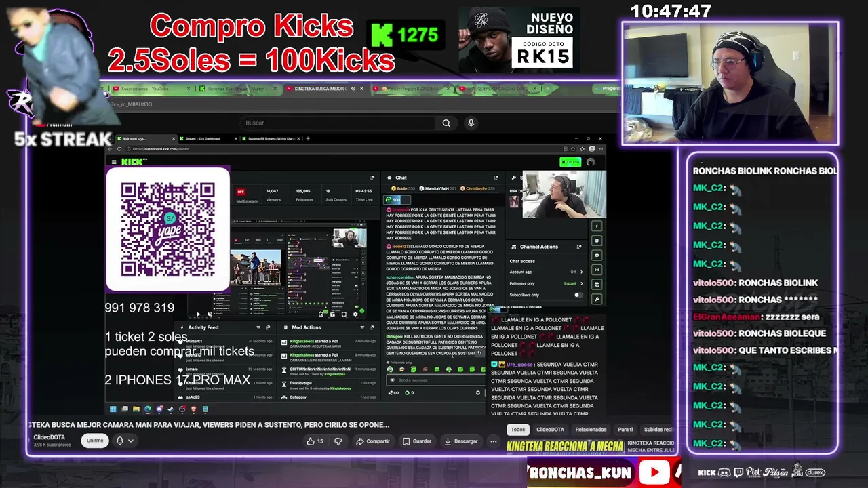Image resolution: width=868 pixels, height=488 pixels.
Task: Toggle the 'Subscribers only' switch in Channel Actions
Action: tap(578, 295)
